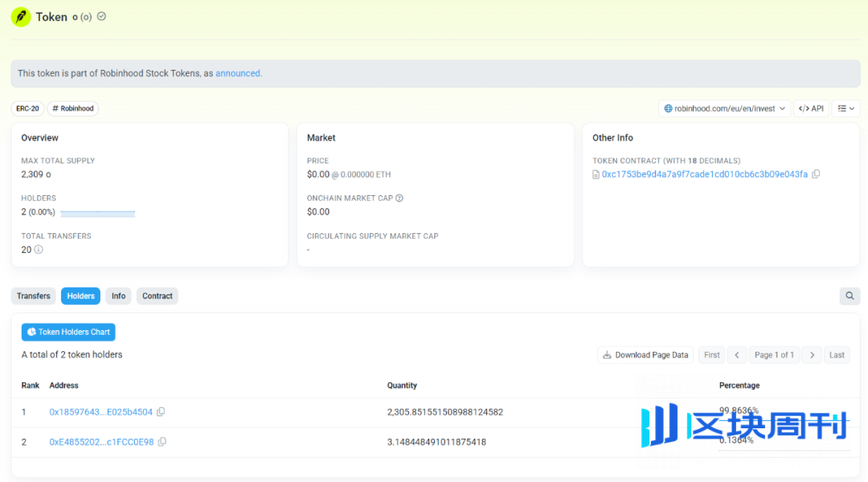Expand robinhood.com/eu/en/invest dropdown

point(724,108)
